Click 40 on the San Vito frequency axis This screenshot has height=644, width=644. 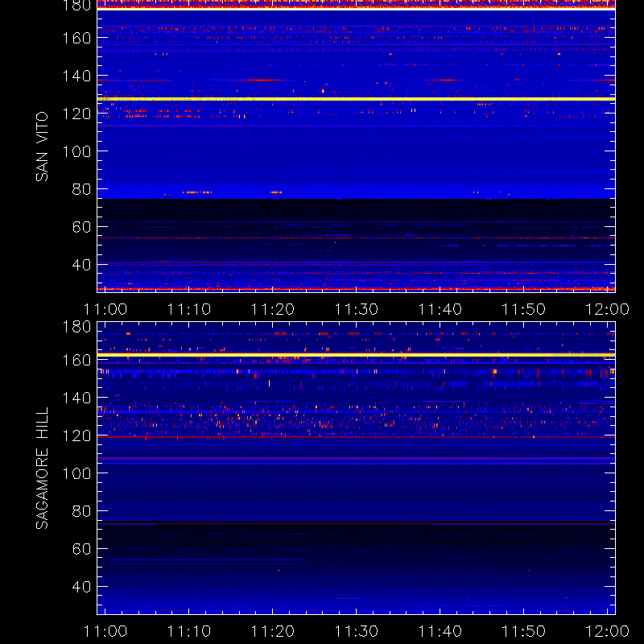click(81, 265)
